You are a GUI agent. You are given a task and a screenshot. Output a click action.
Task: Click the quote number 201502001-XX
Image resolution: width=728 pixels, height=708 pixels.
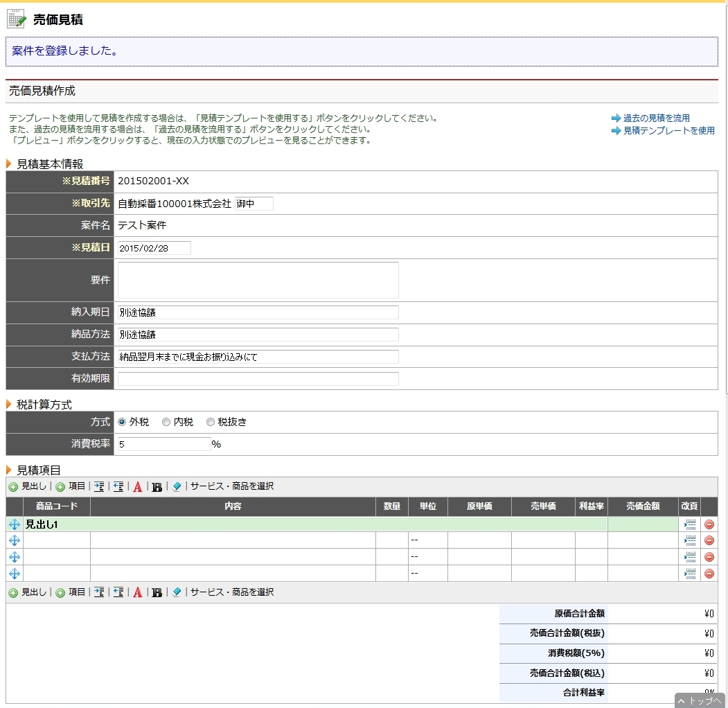[153, 181]
